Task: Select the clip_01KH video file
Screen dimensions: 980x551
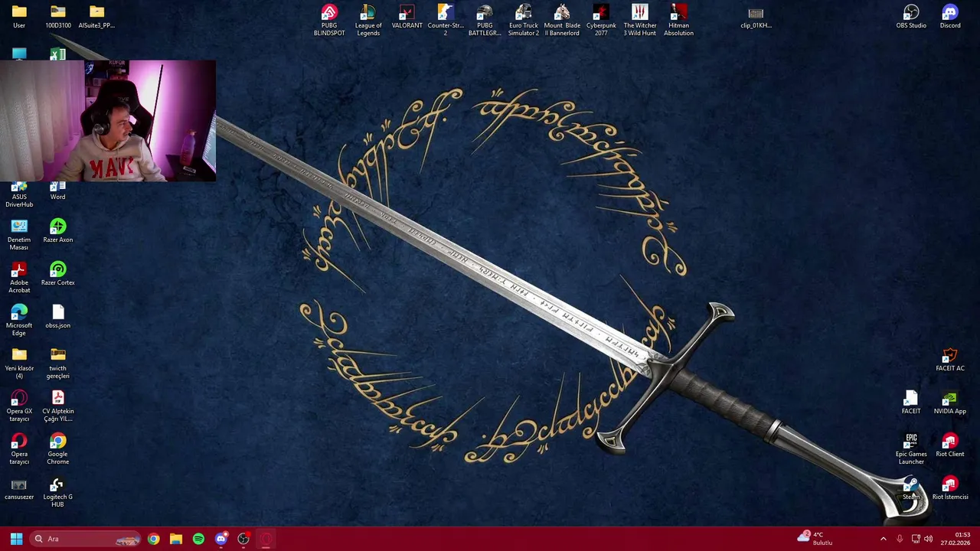Action: (x=756, y=17)
